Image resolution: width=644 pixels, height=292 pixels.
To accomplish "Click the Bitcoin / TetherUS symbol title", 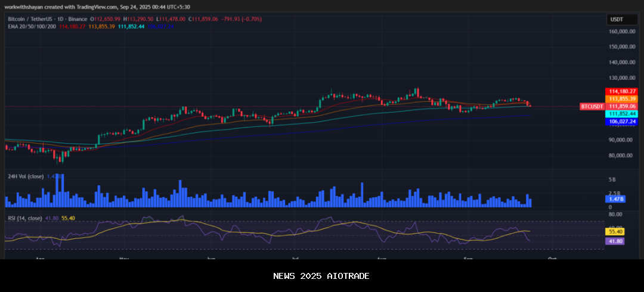I will pos(30,19).
